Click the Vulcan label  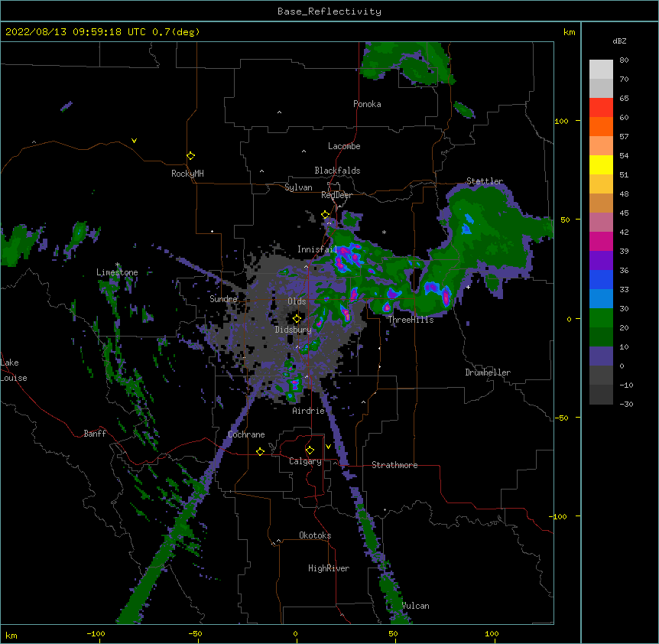click(x=416, y=606)
